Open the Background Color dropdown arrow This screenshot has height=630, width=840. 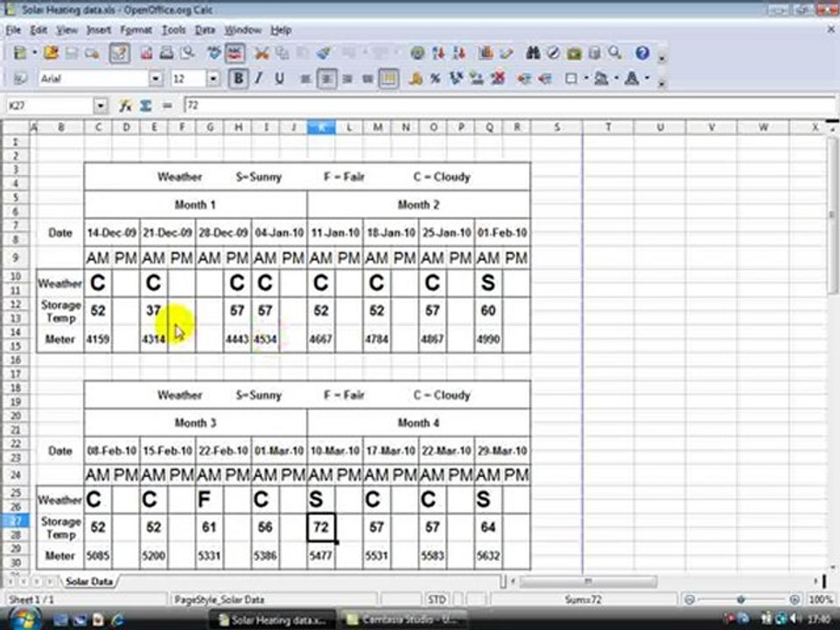tap(616, 79)
